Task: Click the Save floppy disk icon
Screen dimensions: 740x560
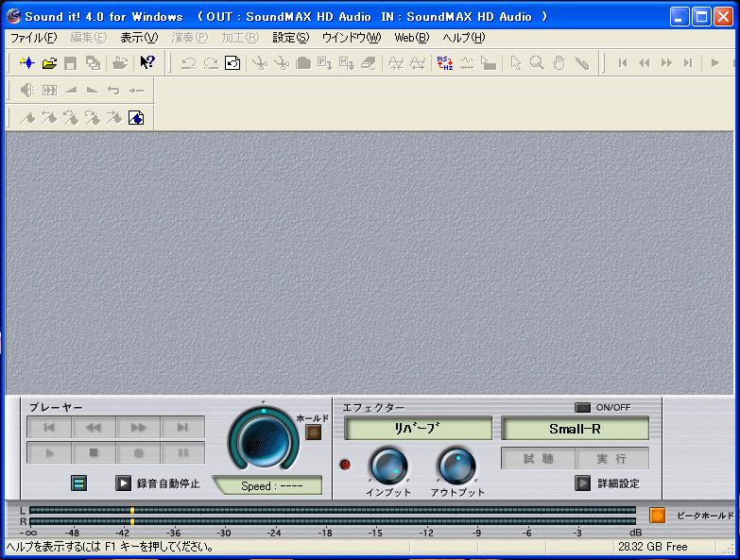Action: point(70,63)
